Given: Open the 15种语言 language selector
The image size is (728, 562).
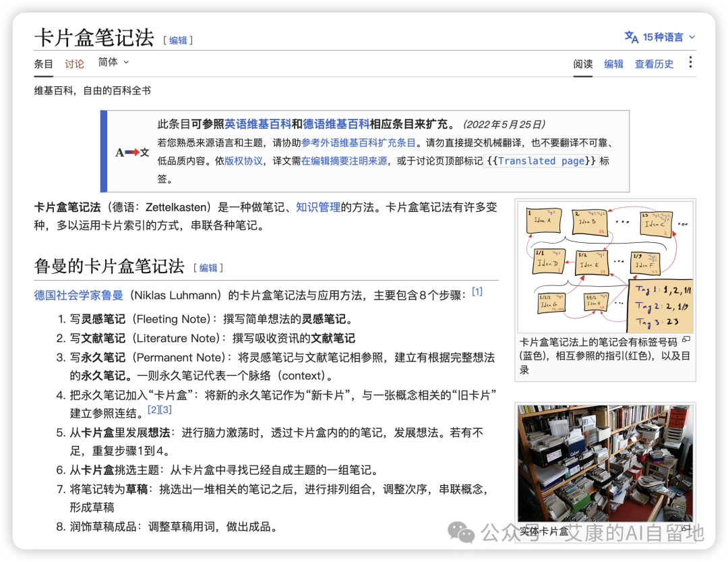Looking at the screenshot, I should click(x=660, y=37).
